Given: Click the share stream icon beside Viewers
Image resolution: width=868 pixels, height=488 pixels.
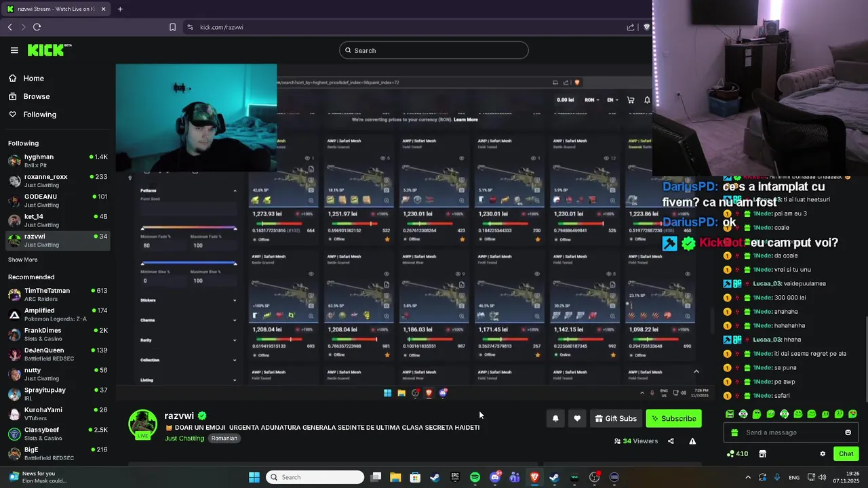Looking at the screenshot, I should tap(671, 441).
